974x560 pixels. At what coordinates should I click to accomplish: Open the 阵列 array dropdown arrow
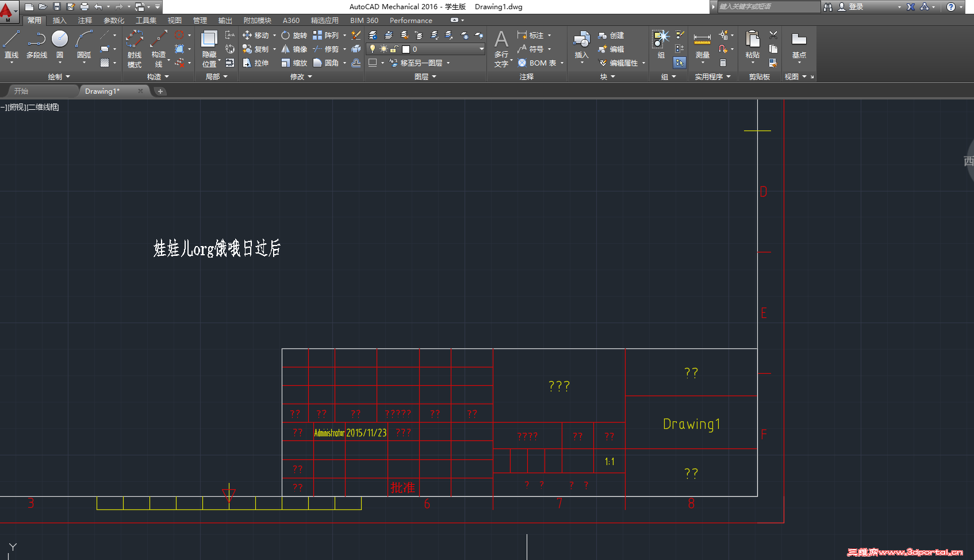[x=344, y=35]
